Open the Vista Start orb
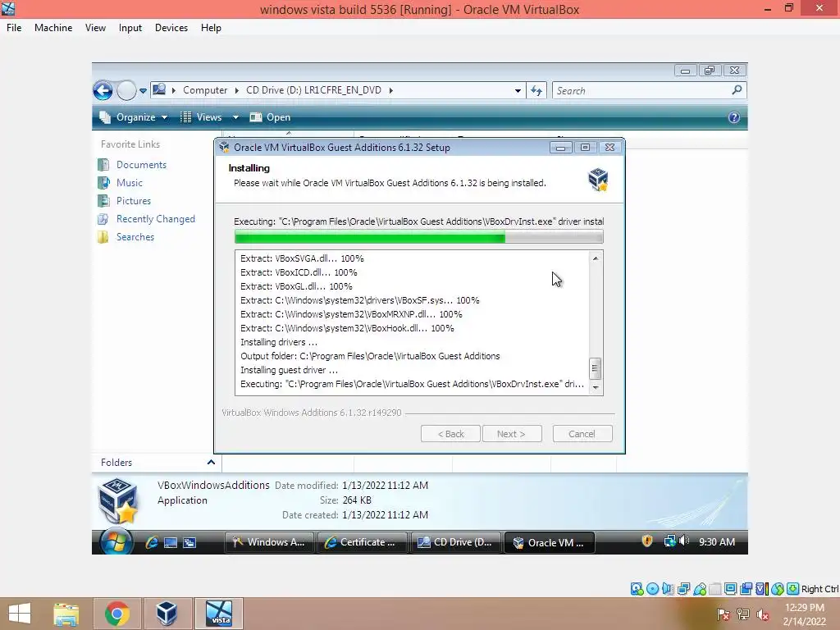The width and height of the screenshot is (840, 630). pyautogui.click(x=116, y=541)
